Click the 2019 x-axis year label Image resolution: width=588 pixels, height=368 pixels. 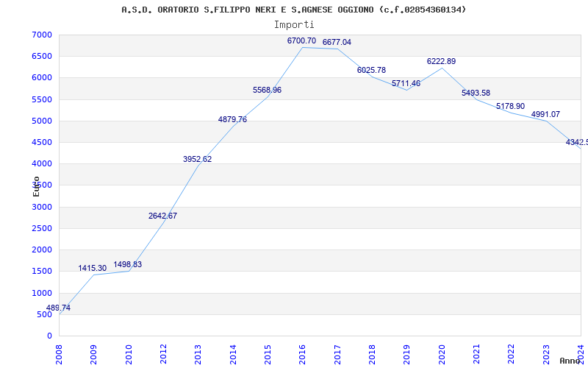pyautogui.click(x=407, y=355)
